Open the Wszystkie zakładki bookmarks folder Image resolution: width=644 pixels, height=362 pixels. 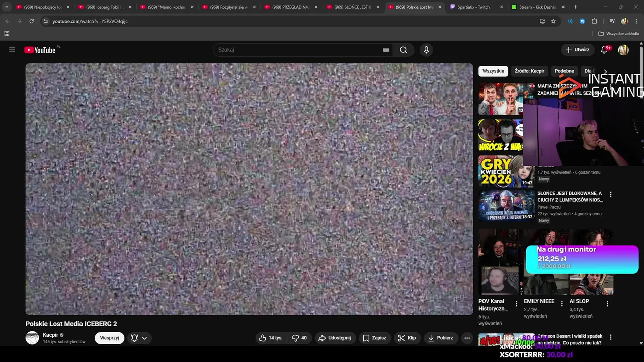619,34
